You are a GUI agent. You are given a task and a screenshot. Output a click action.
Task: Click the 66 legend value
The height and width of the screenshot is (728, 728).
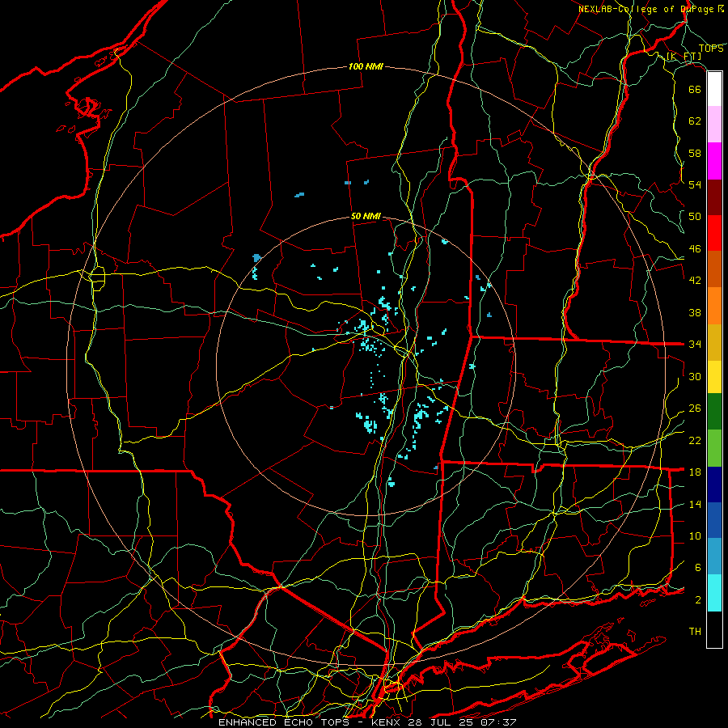point(695,89)
